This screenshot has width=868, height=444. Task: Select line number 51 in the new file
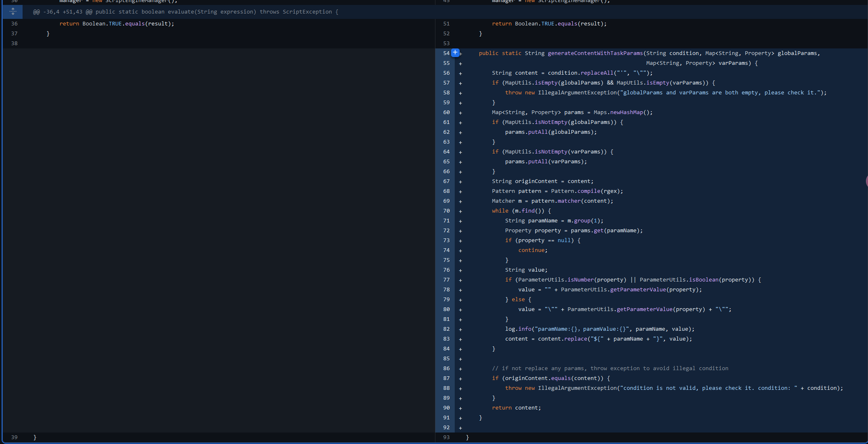click(446, 24)
